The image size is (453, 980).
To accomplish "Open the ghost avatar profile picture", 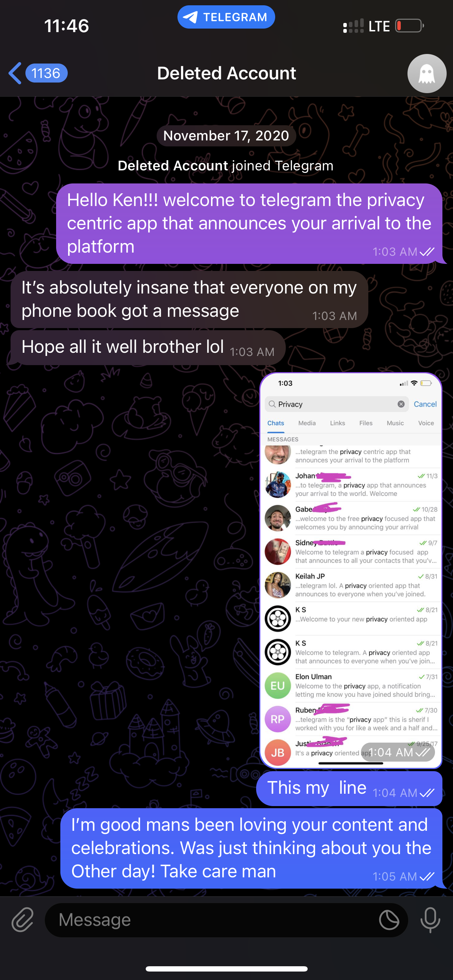I will (x=427, y=73).
